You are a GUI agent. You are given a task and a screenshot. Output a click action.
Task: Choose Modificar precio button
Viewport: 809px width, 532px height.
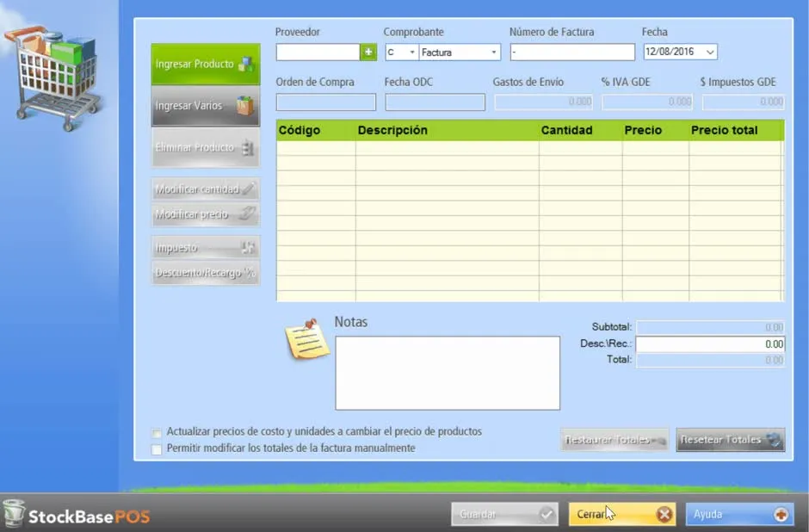coord(206,214)
